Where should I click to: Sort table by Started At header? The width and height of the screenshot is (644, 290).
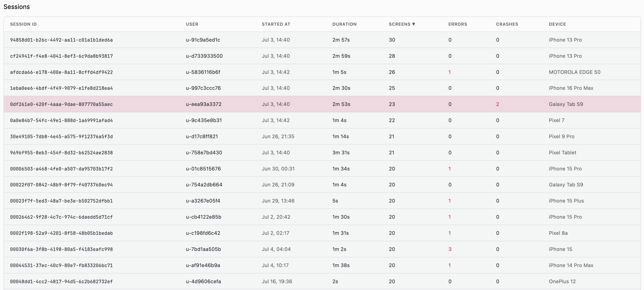point(276,24)
